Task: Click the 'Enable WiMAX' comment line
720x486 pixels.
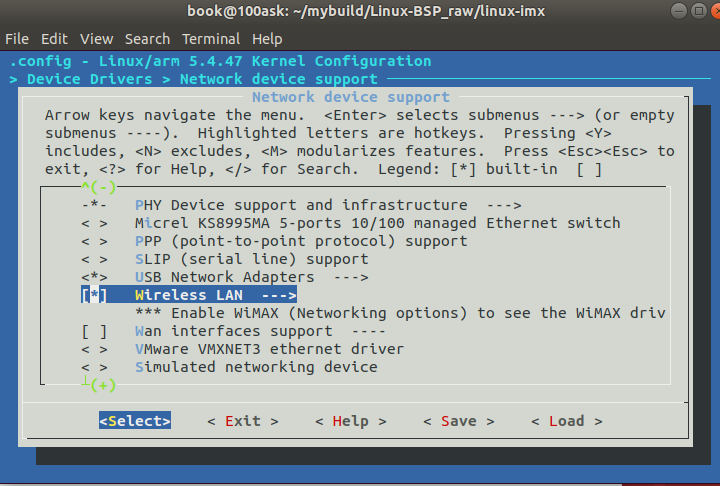Action: click(x=400, y=313)
